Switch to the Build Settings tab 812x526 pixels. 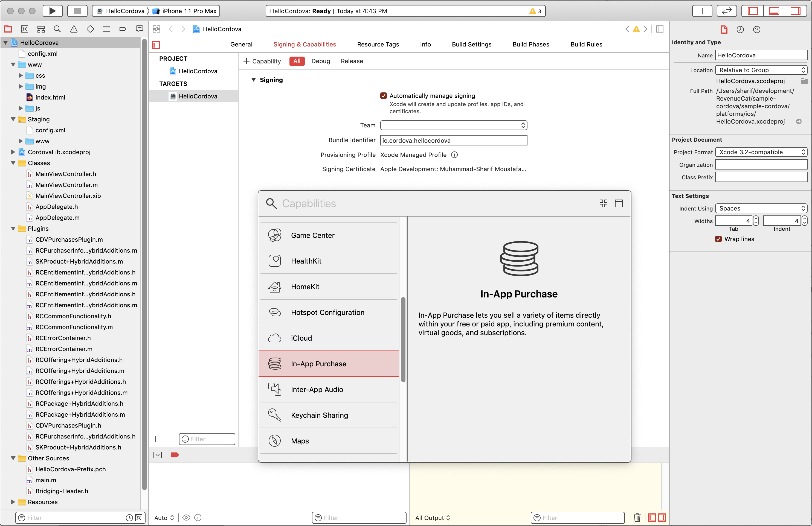471,44
